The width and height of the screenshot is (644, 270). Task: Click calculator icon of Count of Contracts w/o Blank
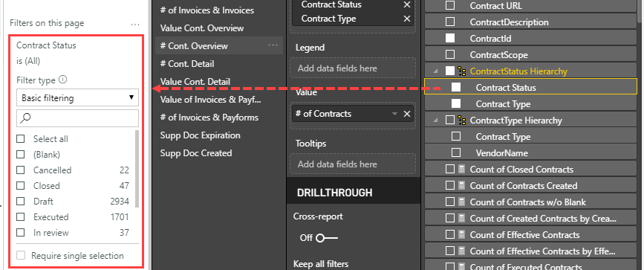(x=461, y=202)
